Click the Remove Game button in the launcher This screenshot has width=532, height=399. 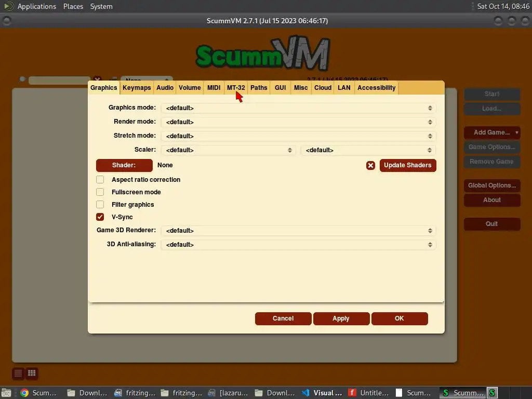point(492,162)
